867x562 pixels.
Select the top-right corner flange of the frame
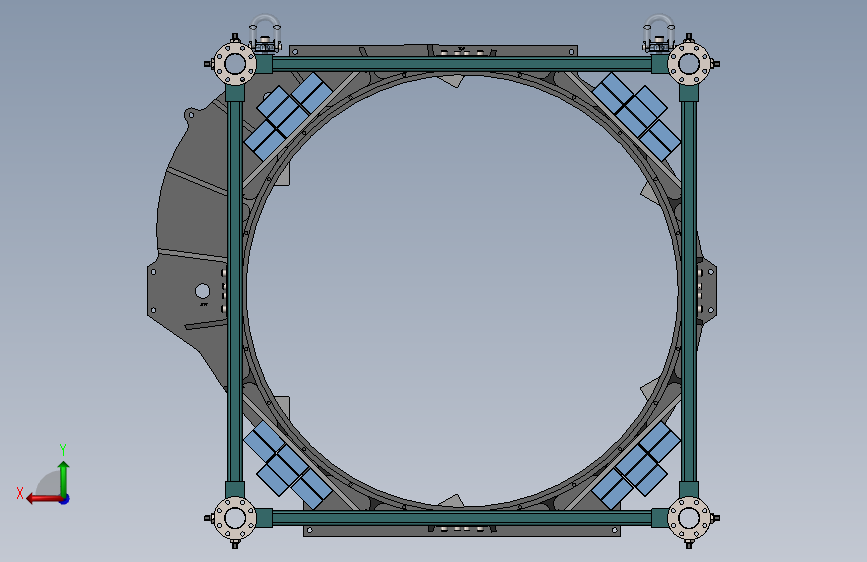tap(689, 64)
